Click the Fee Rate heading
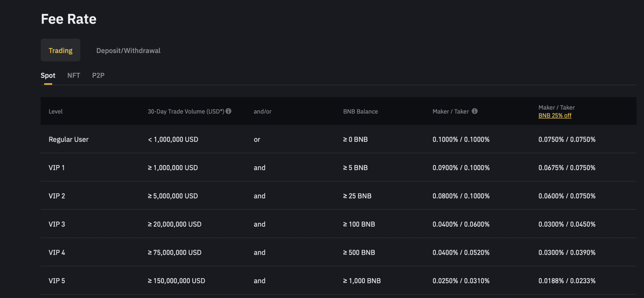 coord(69,19)
